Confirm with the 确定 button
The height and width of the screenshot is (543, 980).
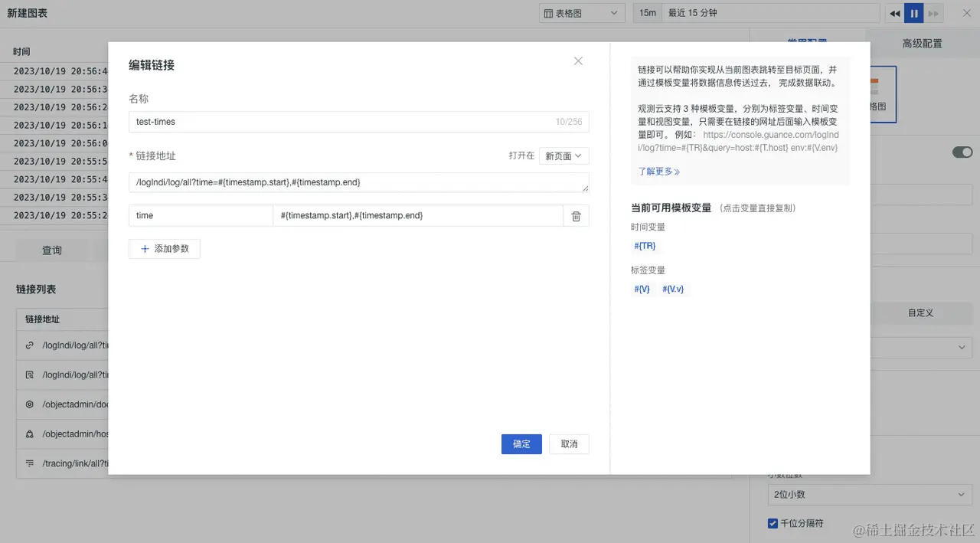coord(521,444)
